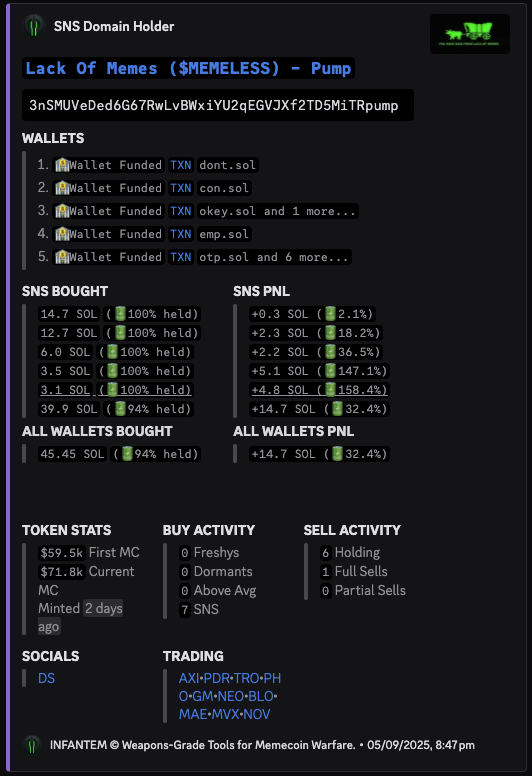
Task: Click the 39.9 SOL bought value
Action: pyautogui.click(x=69, y=409)
